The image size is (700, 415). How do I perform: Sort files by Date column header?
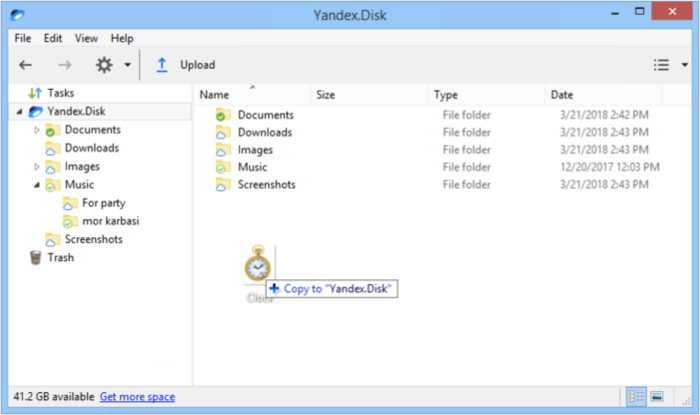click(x=561, y=95)
